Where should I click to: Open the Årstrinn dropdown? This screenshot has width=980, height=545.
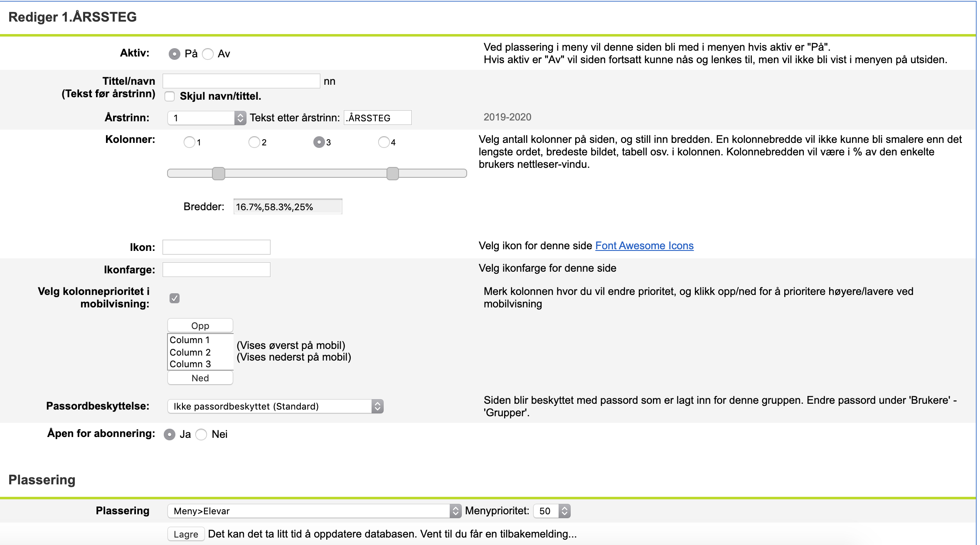pos(207,118)
